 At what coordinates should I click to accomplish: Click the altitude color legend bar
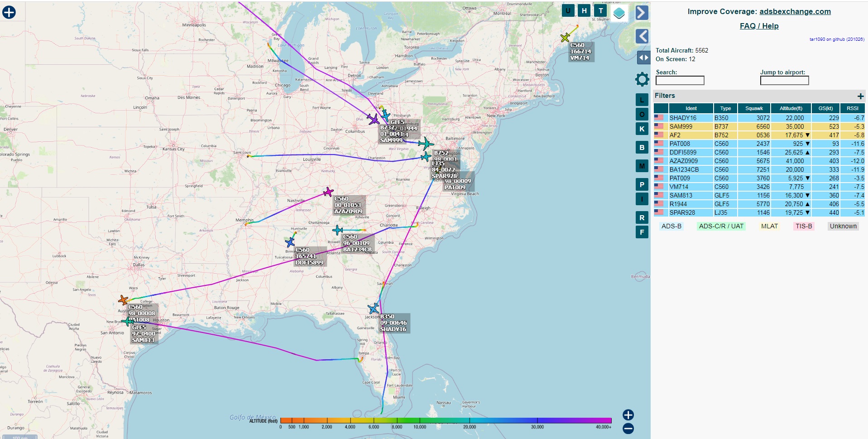pyautogui.click(x=446, y=420)
